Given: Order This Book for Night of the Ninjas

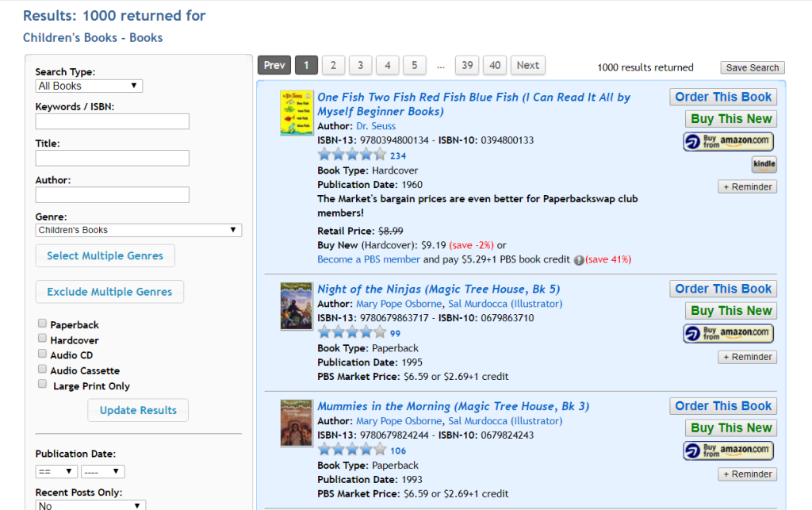Looking at the screenshot, I should [723, 289].
